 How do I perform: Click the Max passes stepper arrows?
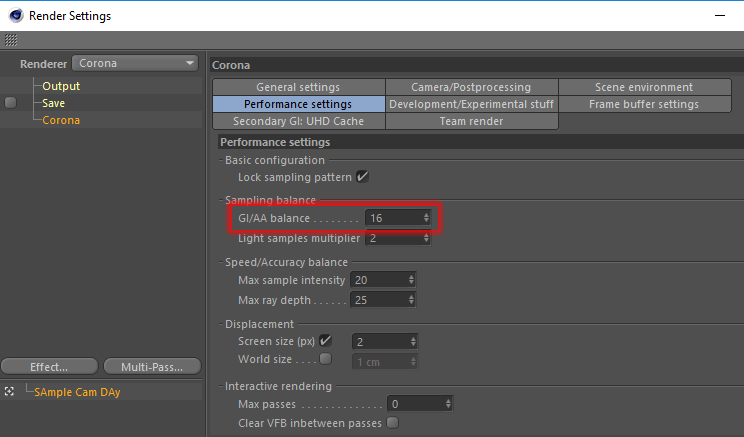pos(448,404)
